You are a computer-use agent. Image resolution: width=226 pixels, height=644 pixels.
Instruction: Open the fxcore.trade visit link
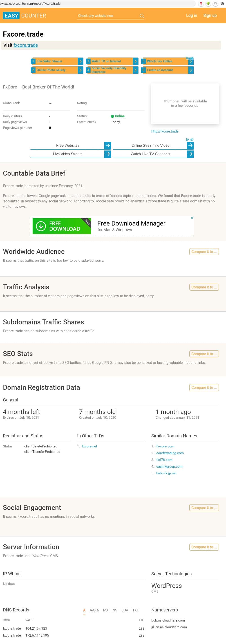pyautogui.click(x=26, y=45)
